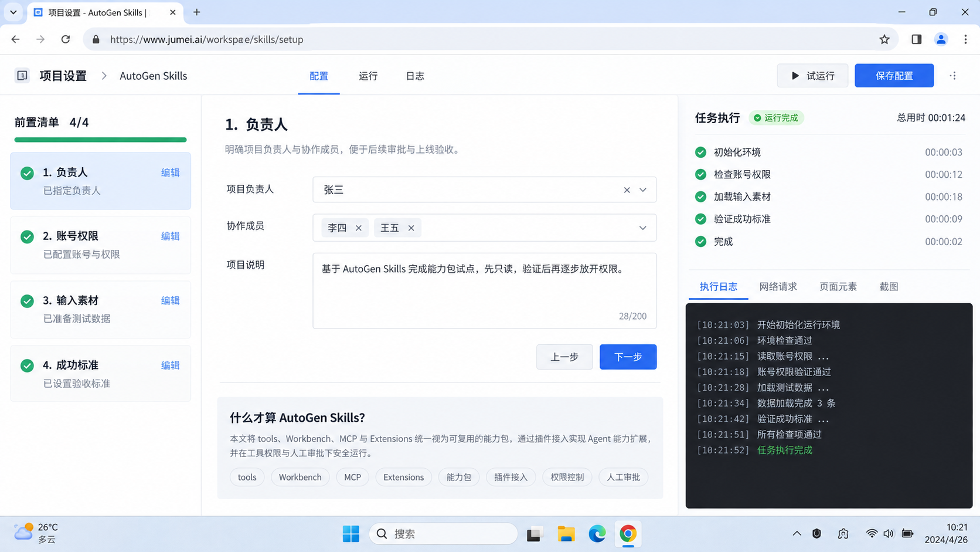Open the browser side panel icon
Viewport: 980px width, 552px height.
pyautogui.click(x=916, y=39)
